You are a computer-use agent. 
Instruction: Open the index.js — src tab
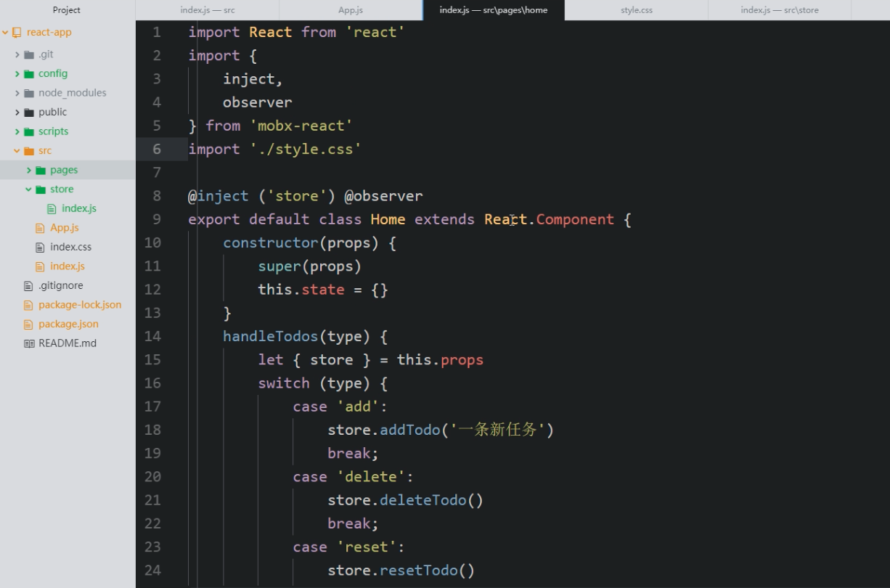(x=208, y=10)
